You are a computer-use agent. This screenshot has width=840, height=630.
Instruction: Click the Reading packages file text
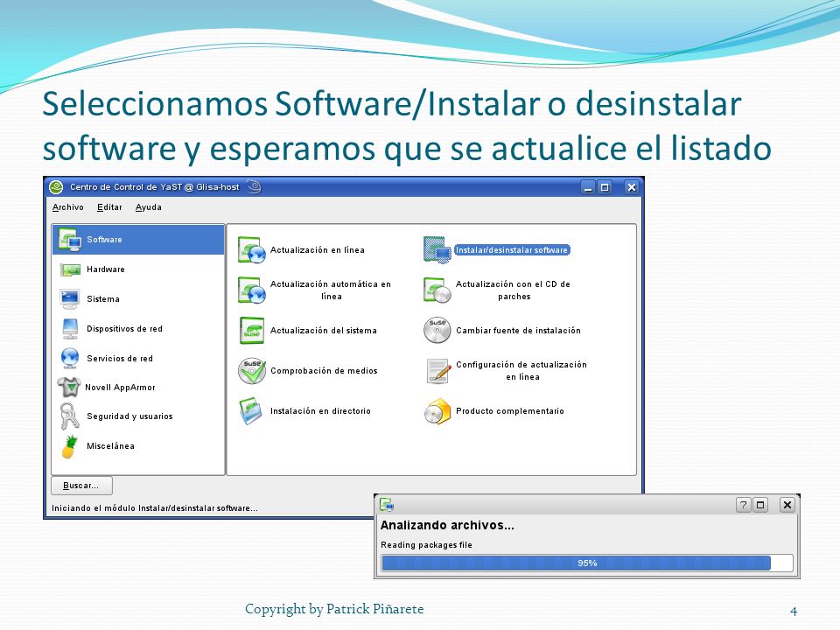426,545
